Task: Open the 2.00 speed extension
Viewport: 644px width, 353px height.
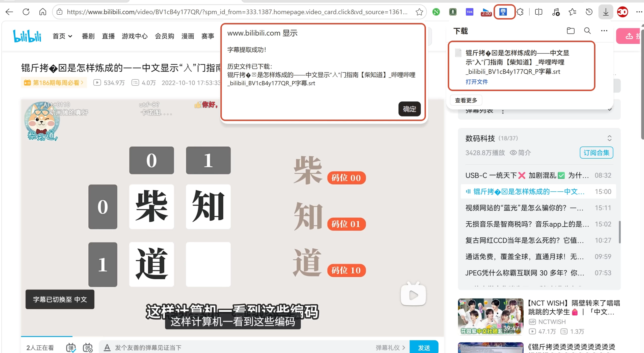Action: click(486, 12)
